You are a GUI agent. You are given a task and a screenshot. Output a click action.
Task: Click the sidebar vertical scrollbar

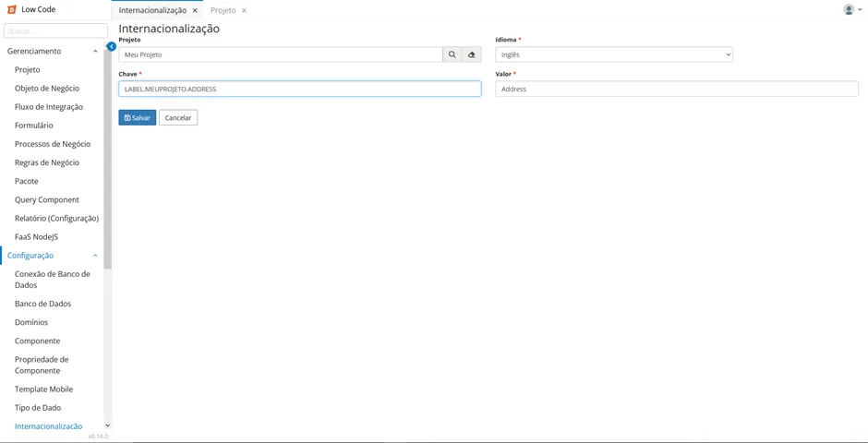[x=107, y=161]
